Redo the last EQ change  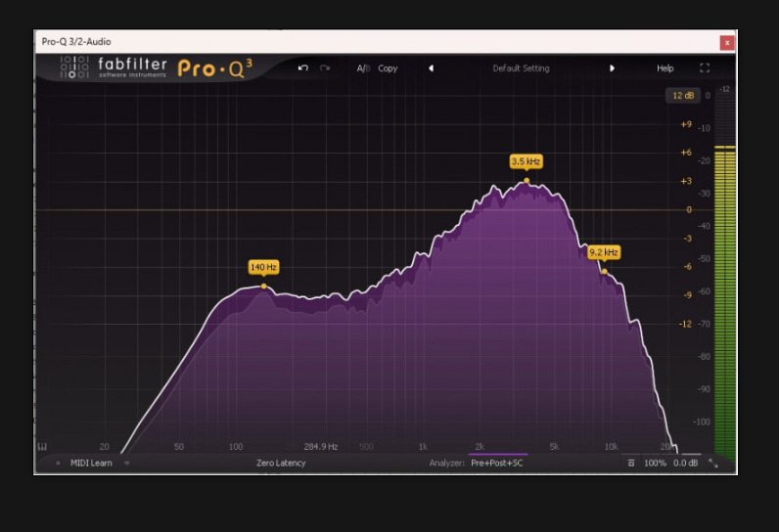pyautogui.click(x=325, y=68)
